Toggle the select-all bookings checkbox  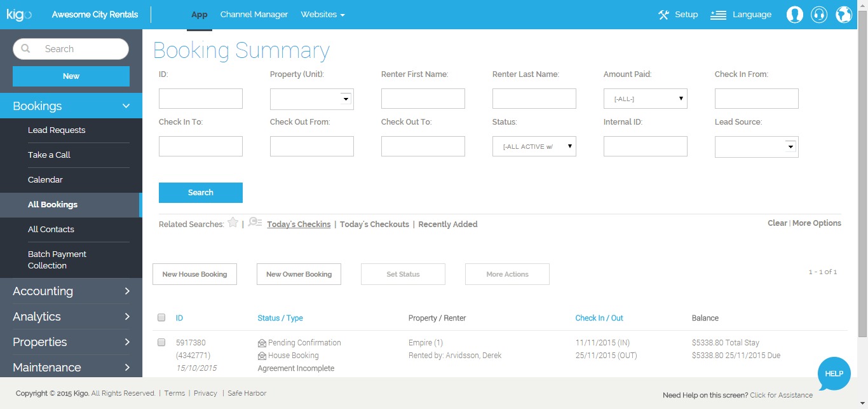point(161,317)
